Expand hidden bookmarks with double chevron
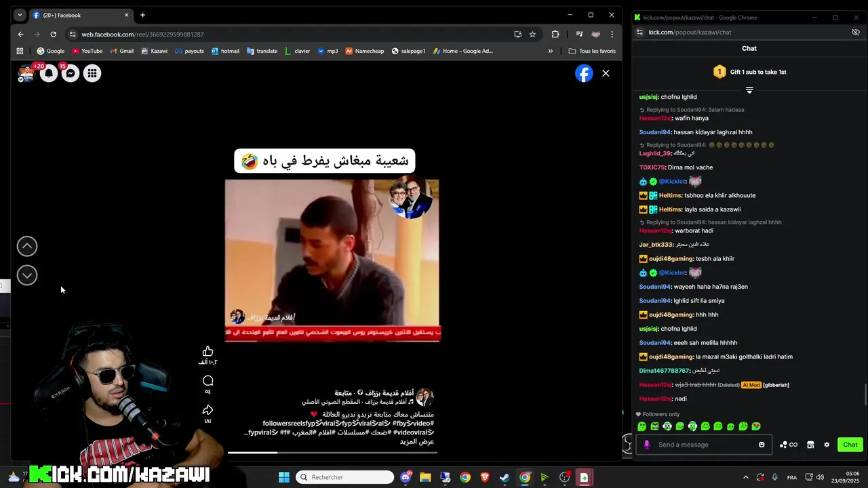 click(x=550, y=51)
